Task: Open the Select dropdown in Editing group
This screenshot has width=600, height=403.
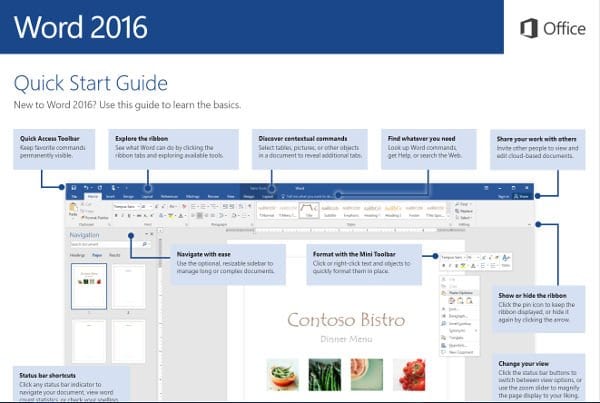Action: tap(463, 217)
